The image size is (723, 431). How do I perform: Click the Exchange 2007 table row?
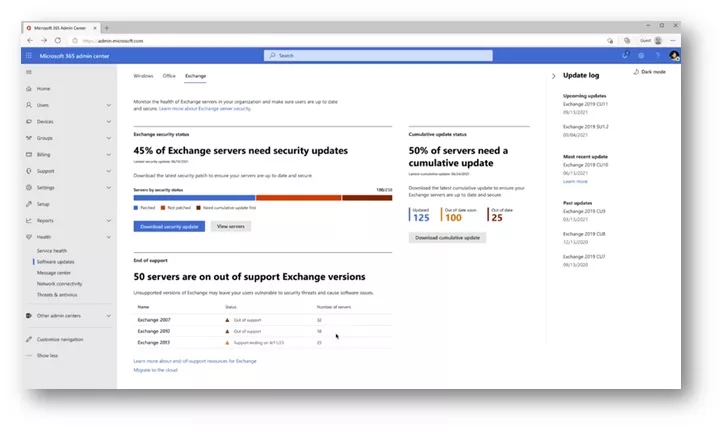(x=263, y=320)
